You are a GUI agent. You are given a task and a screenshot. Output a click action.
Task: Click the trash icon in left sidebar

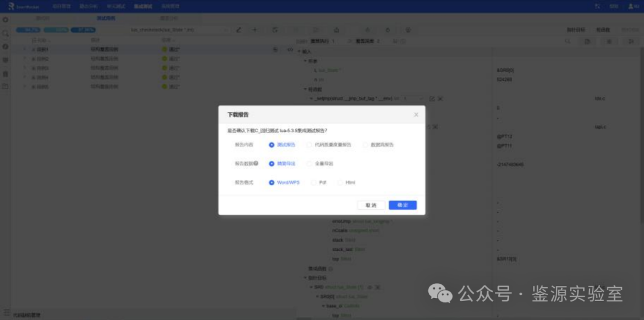coord(5,74)
